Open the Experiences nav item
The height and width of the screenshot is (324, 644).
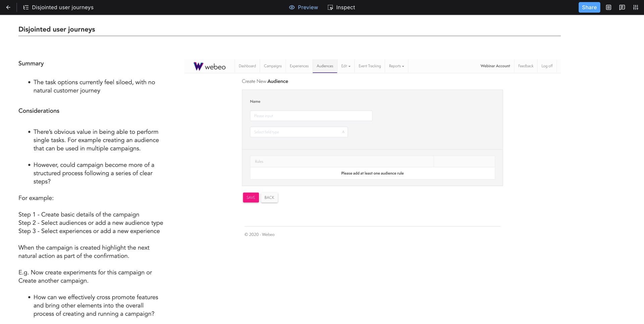tap(299, 66)
